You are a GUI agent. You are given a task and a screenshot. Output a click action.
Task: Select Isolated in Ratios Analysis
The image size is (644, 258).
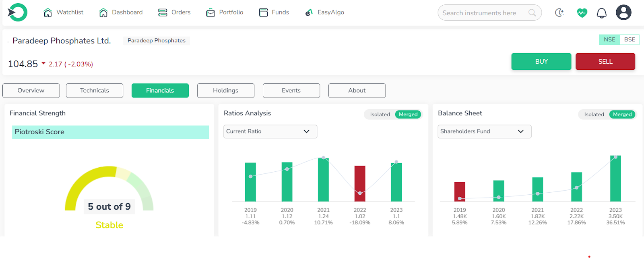click(380, 114)
